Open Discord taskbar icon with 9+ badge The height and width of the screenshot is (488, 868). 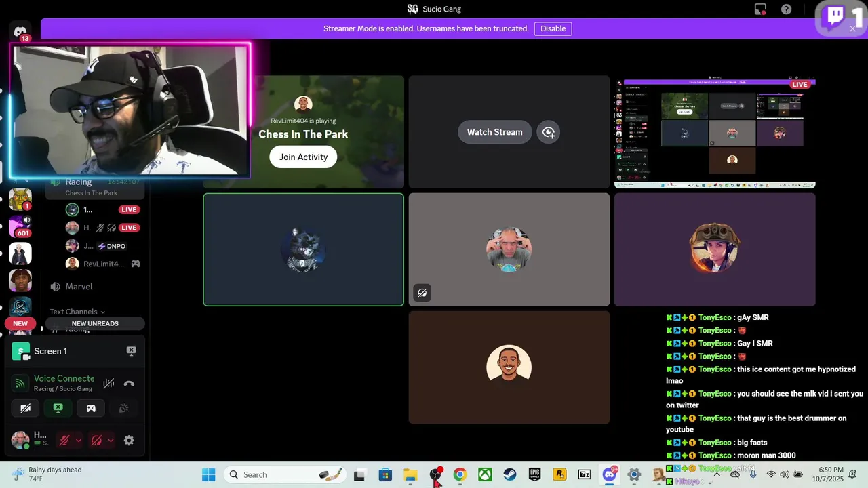point(610,474)
